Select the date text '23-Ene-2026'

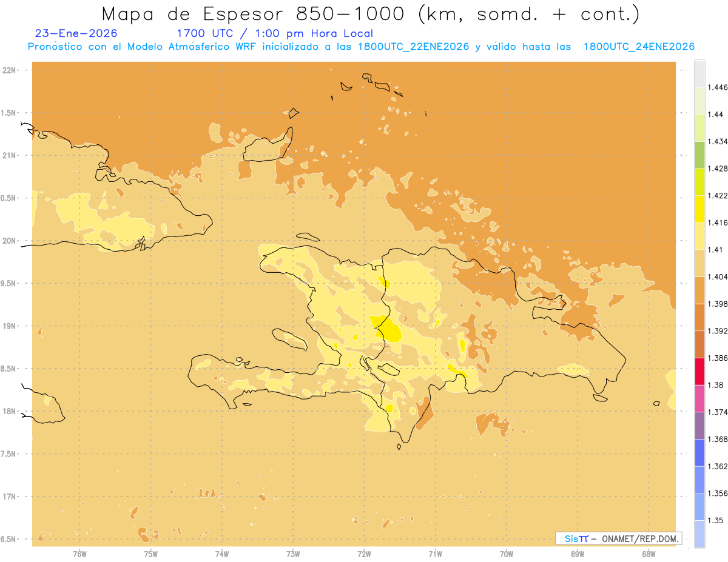point(76,33)
